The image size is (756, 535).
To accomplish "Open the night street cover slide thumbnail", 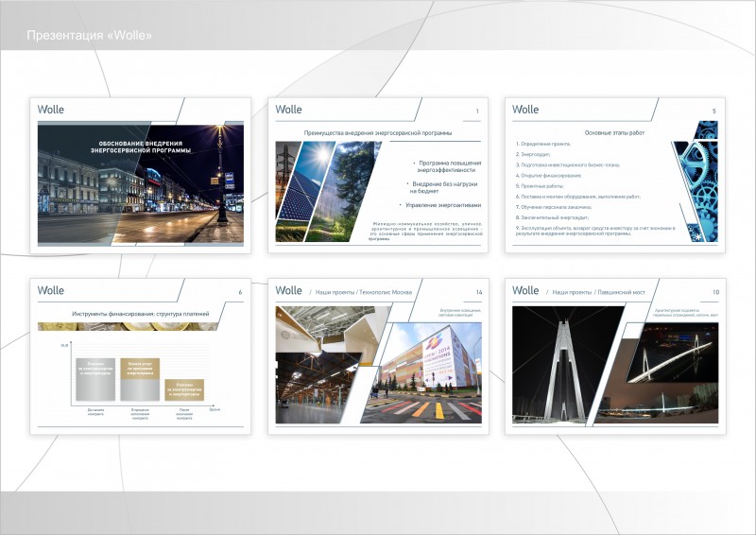I will pyautogui.click(x=140, y=176).
